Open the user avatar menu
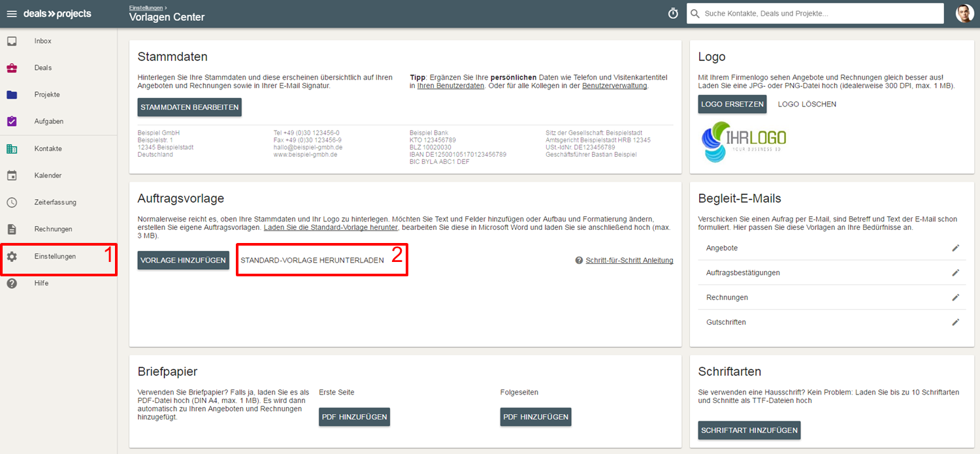 click(965, 14)
